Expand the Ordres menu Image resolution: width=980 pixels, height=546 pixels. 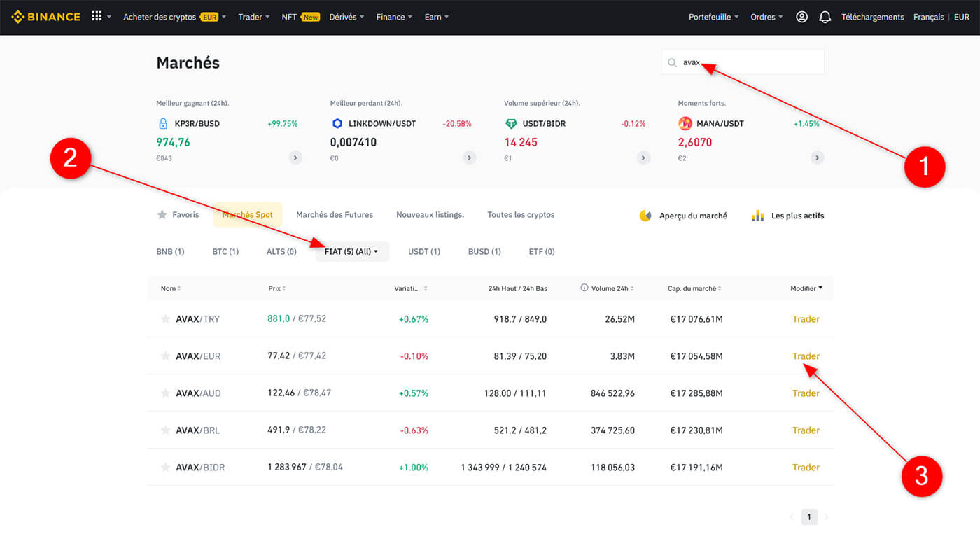click(x=767, y=17)
